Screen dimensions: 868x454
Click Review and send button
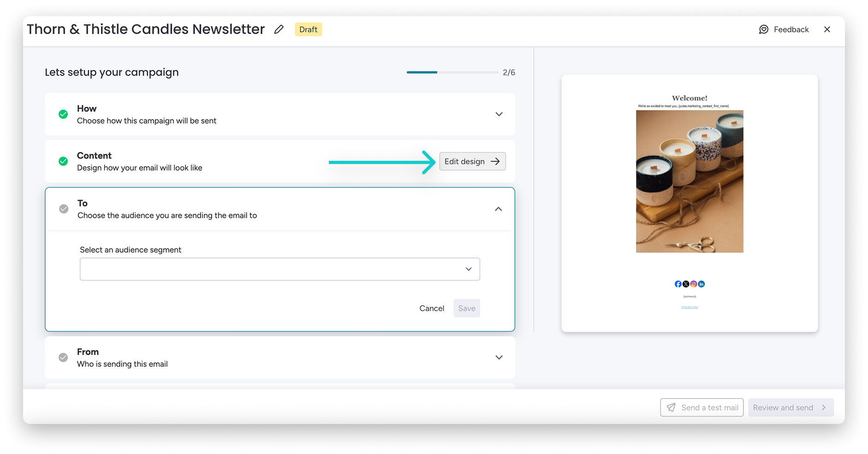[x=791, y=407]
